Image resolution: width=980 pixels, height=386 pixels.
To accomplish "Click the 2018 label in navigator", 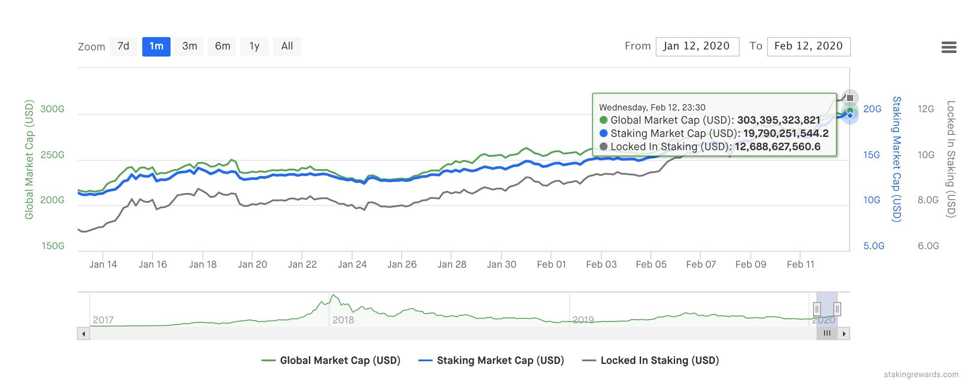I will tap(343, 320).
